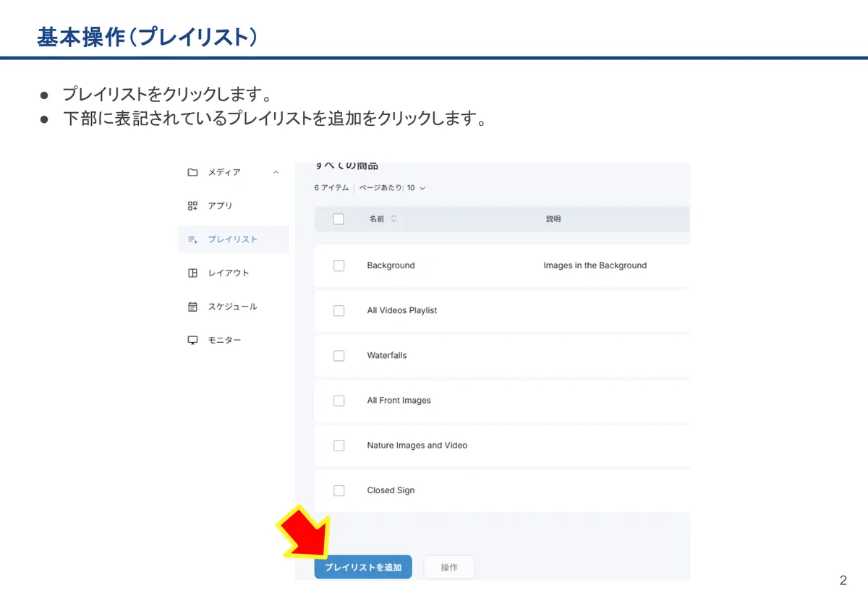The width and height of the screenshot is (868, 614).
Task: Check Nature Images and Video checkbox
Action: [x=339, y=445]
